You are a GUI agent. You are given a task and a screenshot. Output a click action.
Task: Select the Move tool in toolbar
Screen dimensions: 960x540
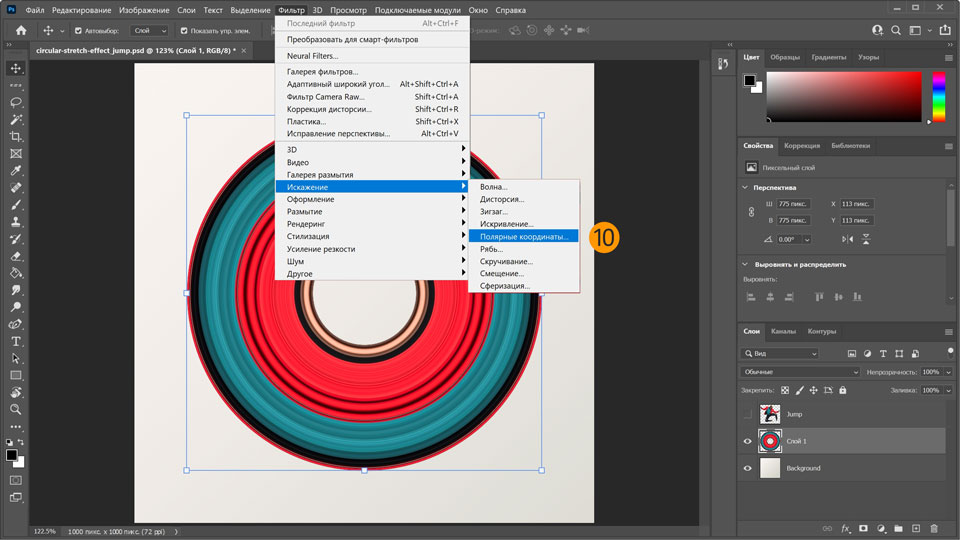coord(16,68)
